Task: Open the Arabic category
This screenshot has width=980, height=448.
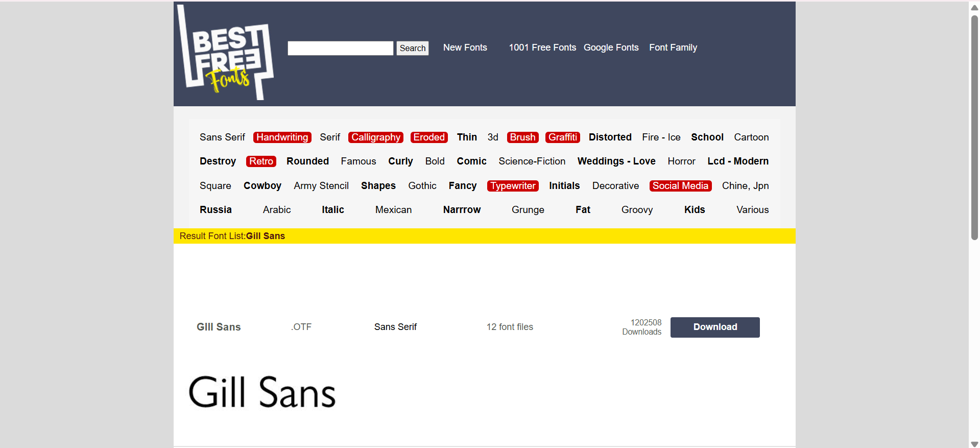Action: 277,210
